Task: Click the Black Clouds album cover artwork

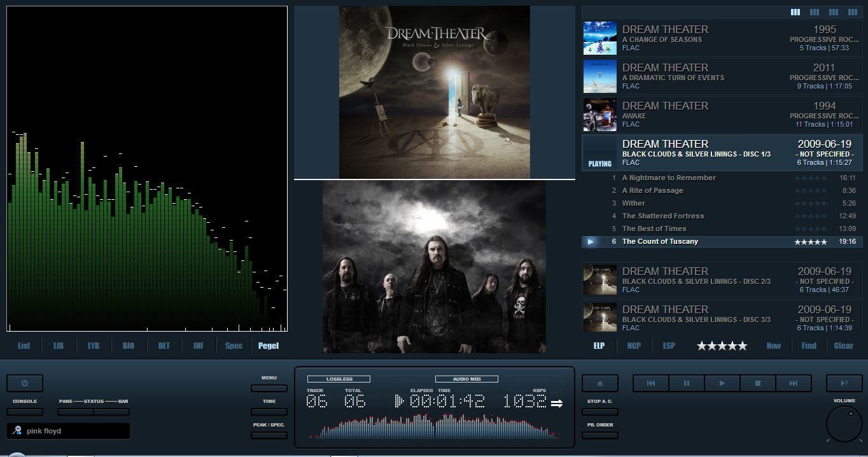Action: tap(435, 92)
